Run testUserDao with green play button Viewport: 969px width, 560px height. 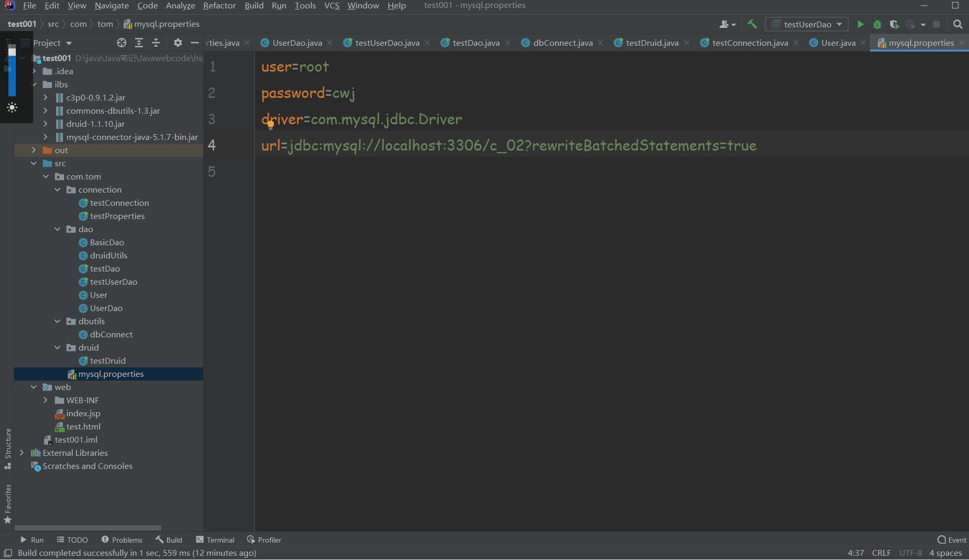pos(861,24)
